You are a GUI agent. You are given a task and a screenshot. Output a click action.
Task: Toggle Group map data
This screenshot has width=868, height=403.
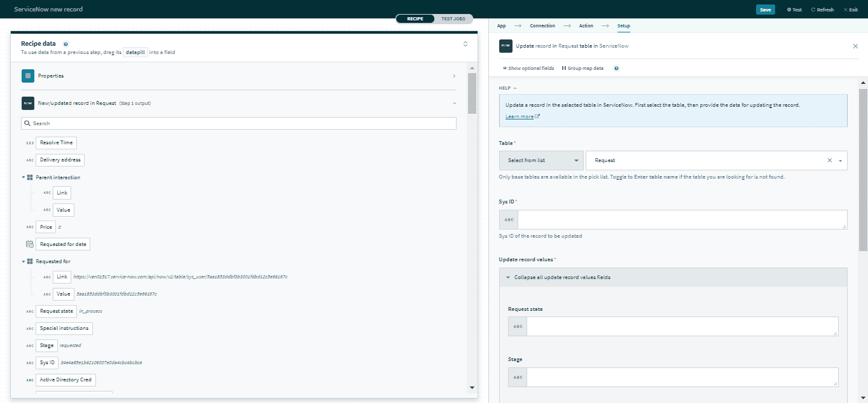(582, 68)
